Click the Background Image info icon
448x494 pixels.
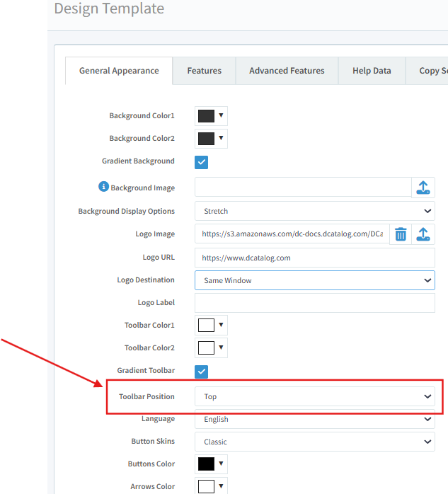[103, 187]
